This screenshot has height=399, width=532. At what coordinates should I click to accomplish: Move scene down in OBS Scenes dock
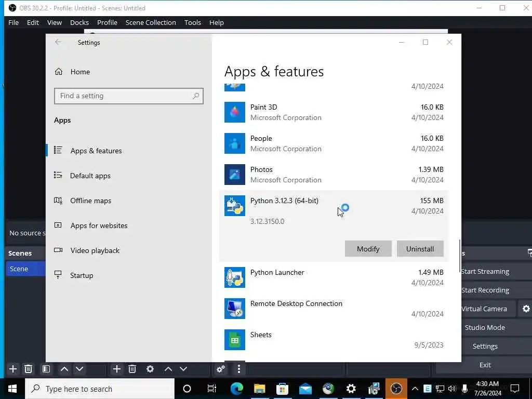79,369
